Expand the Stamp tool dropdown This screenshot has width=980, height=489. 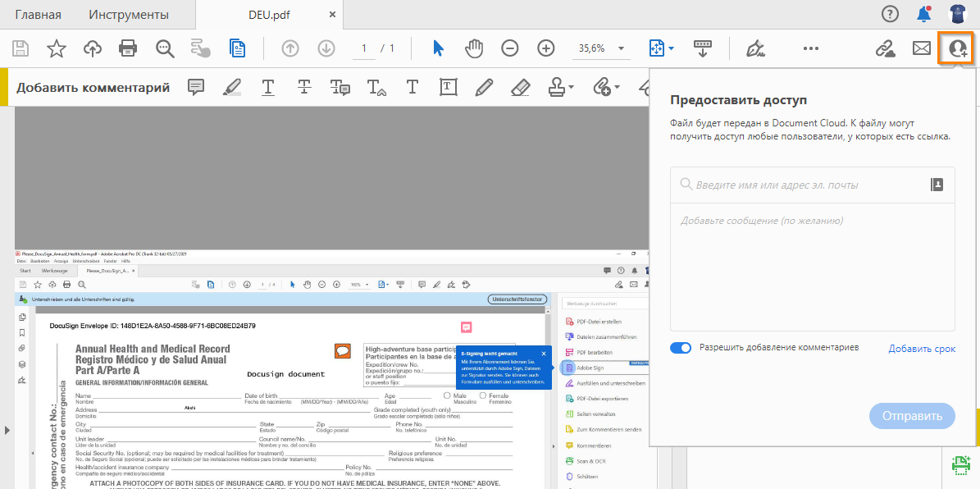pyautogui.click(x=570, y=87)
